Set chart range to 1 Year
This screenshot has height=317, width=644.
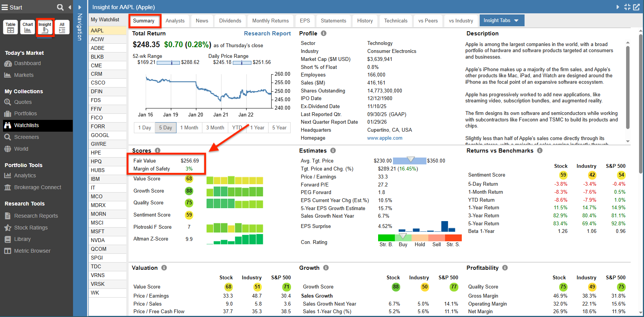click(257, 127)
